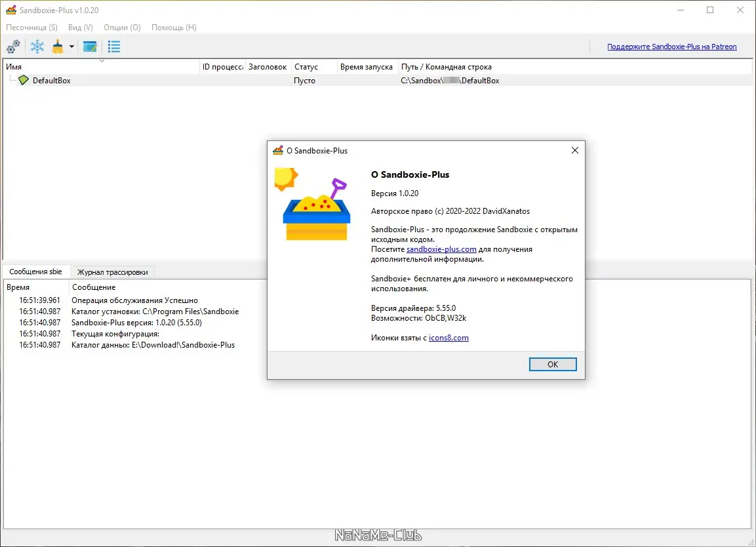Click the Patreon support link
The width and height of the screenshot is (756, 547).
(x=671, y=47)
